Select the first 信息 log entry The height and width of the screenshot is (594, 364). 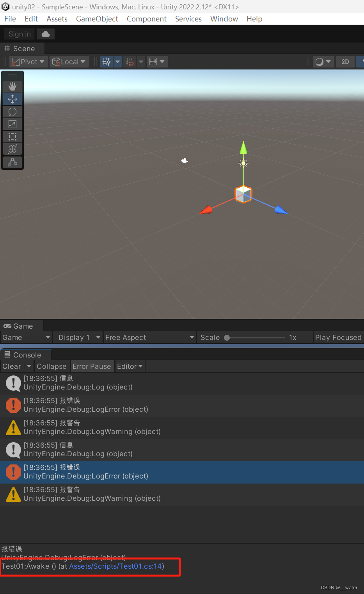click(78, 383)
